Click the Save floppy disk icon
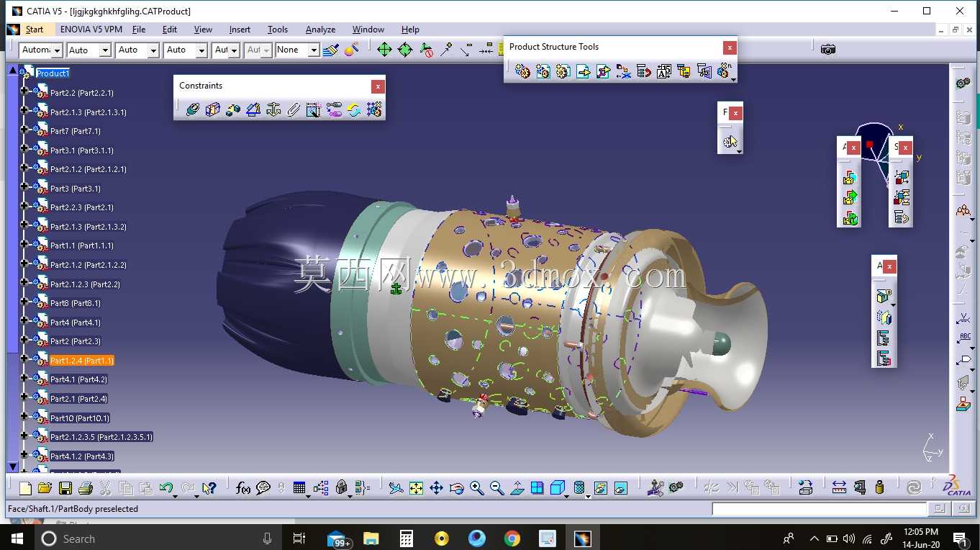 [x=65, y=488]
